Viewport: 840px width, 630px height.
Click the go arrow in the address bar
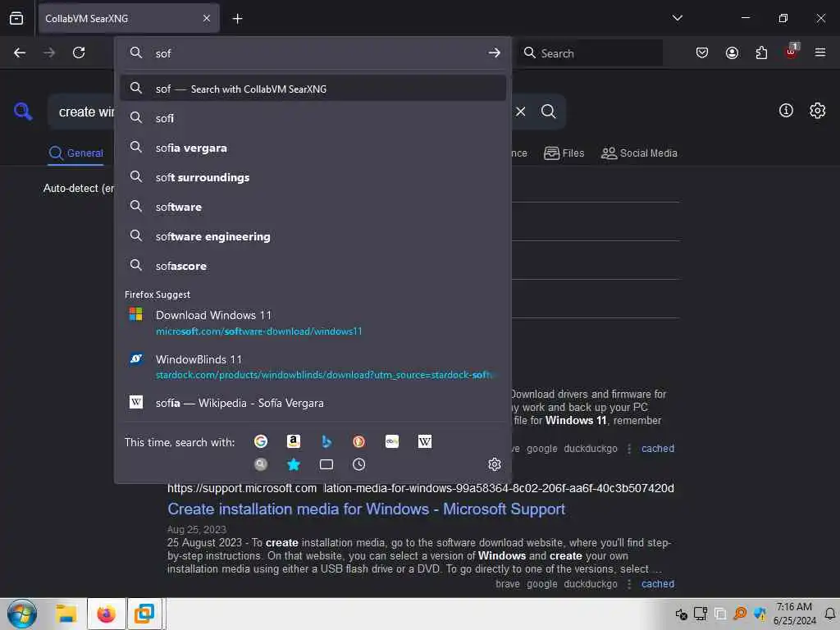[494, 53]
